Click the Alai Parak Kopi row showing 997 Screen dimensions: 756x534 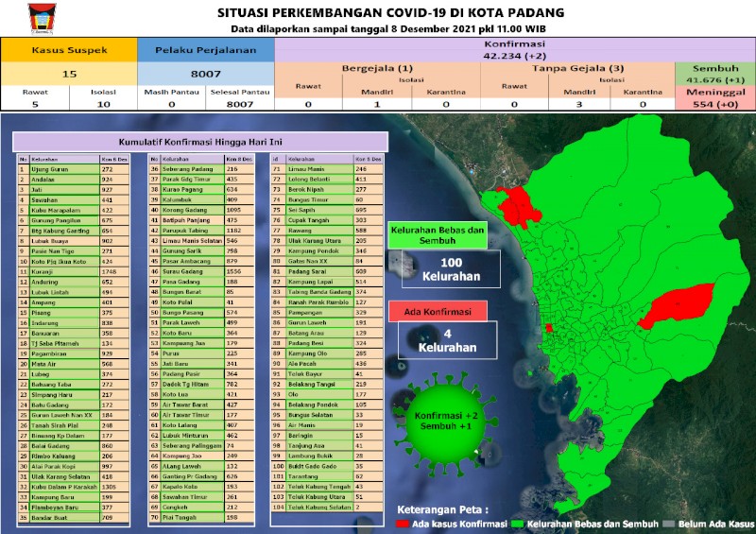[x=74, y=467]
